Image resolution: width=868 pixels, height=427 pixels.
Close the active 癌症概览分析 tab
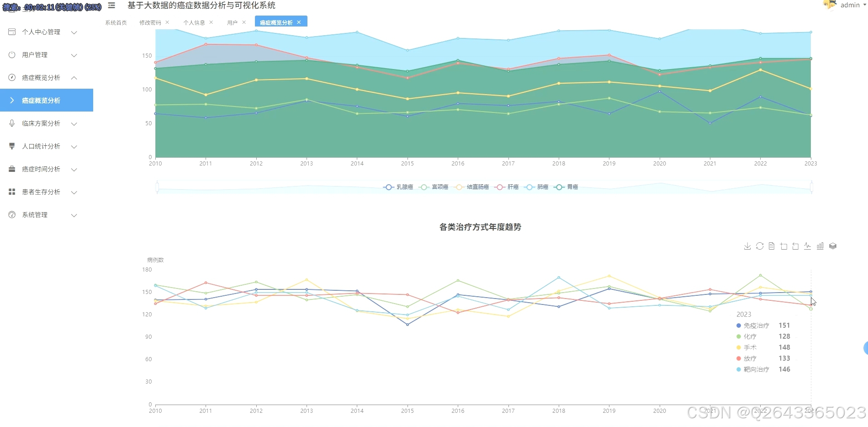tap(299, 22)
